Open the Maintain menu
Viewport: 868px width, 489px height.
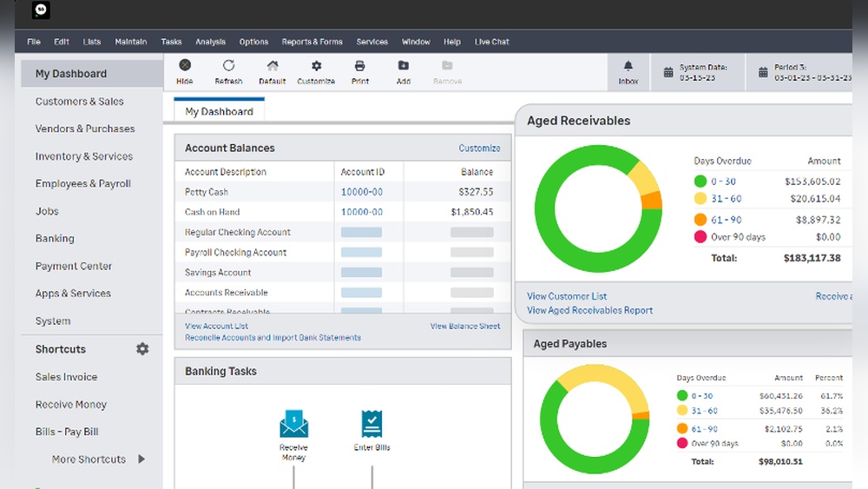point(131,42)
